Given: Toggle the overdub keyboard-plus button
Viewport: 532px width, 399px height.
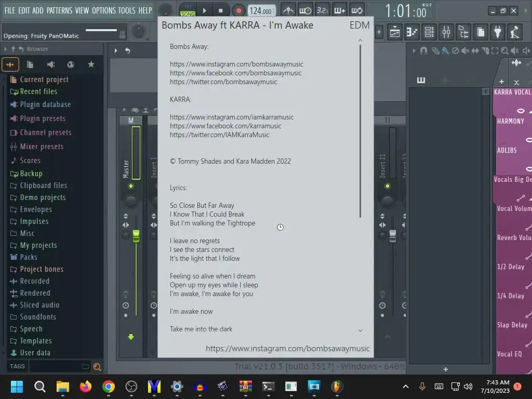Looking at the screenshot, I should [339, 10].
